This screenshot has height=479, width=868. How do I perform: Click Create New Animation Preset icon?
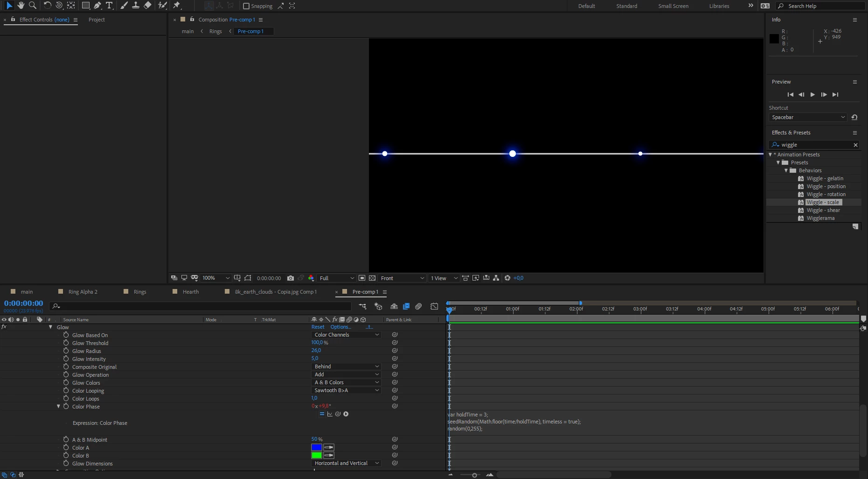tap(855, 226)
